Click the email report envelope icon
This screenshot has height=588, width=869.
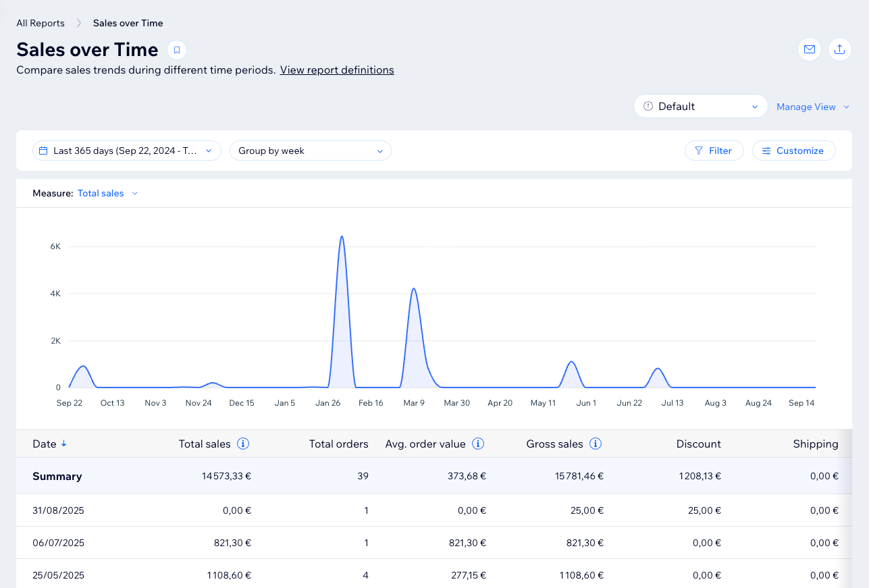(809, 49)
